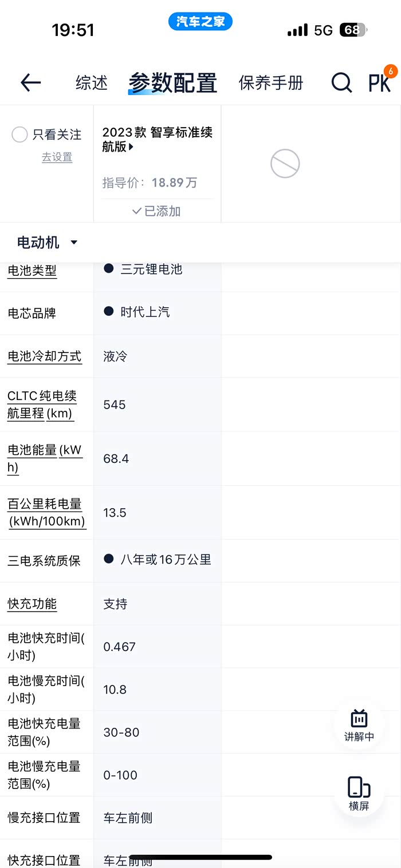Open the 去设置 link
401x868 pixels.
tap(57, 157)
